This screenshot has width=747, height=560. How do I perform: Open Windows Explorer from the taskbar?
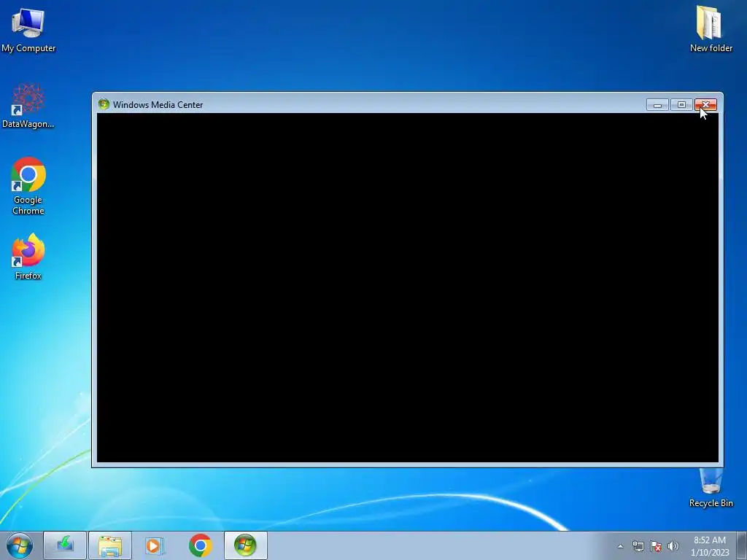110,545
